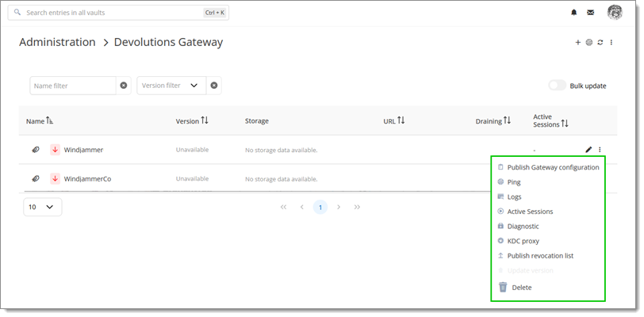The width and height of the screenshot is (644, 317).
Task: Go to the last page
Action: (x=358, y=207)
